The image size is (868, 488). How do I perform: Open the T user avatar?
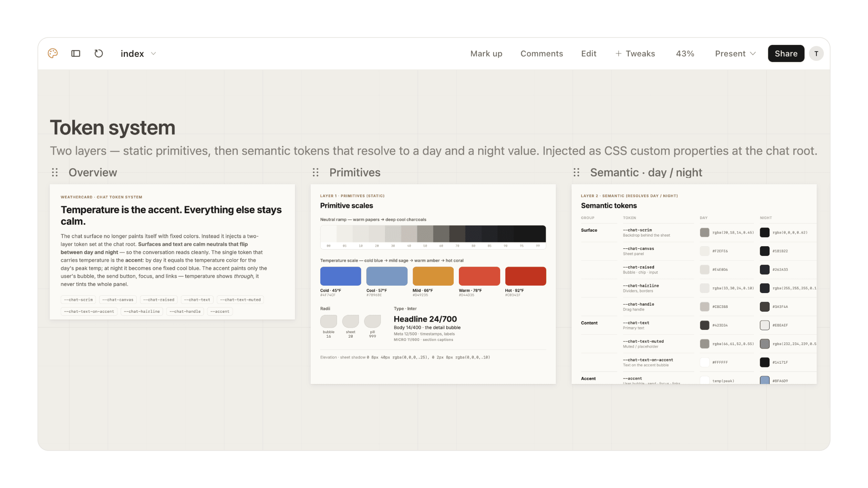click(816, 54)
